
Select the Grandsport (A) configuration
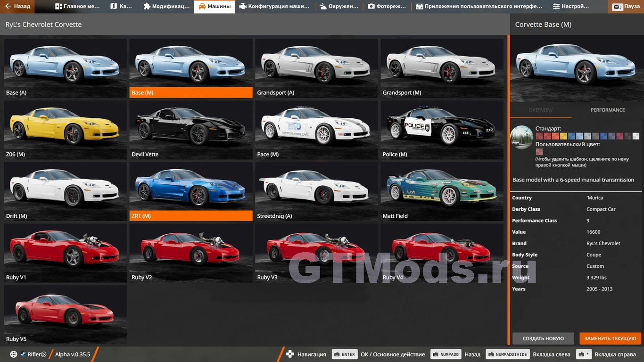click(x=316, y=68)
